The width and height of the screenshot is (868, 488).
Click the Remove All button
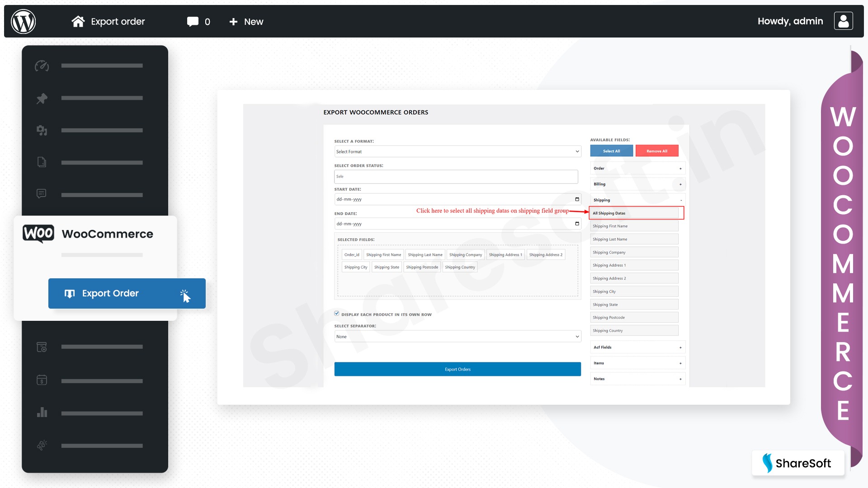[x=657, y=151]
